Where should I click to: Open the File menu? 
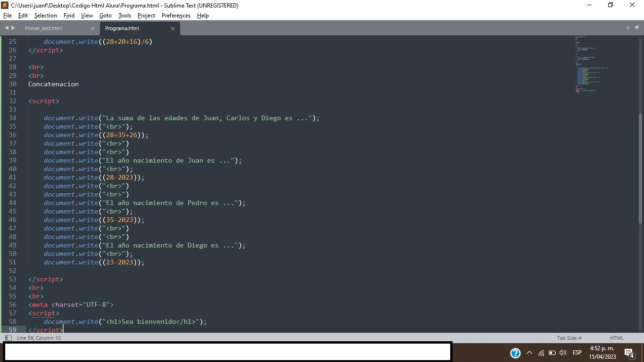(x=8, y=16)
